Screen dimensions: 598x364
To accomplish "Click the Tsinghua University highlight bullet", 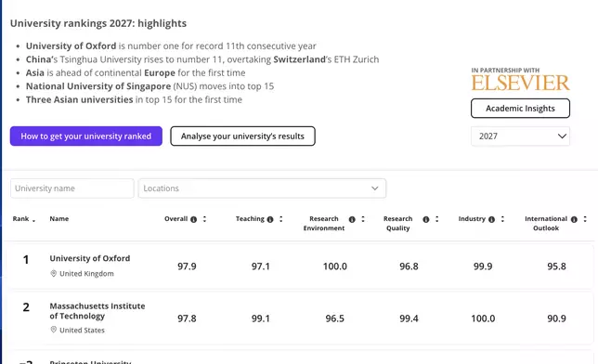I will [202, 59].
